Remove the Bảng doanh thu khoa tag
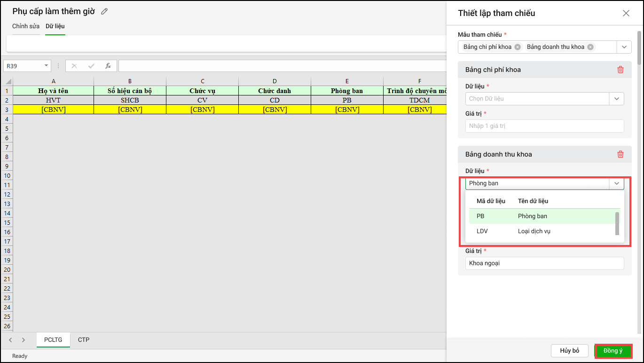Viewport: 644px width, 363px height. point(590,47)
